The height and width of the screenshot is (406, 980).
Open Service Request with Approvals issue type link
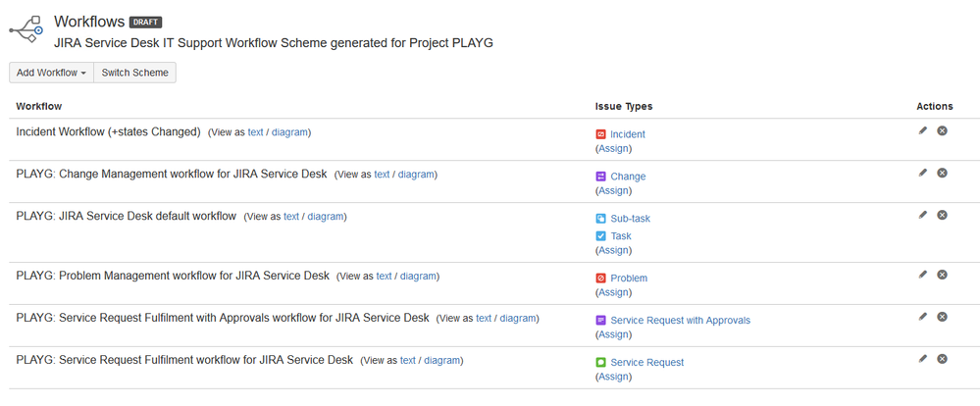681,321
